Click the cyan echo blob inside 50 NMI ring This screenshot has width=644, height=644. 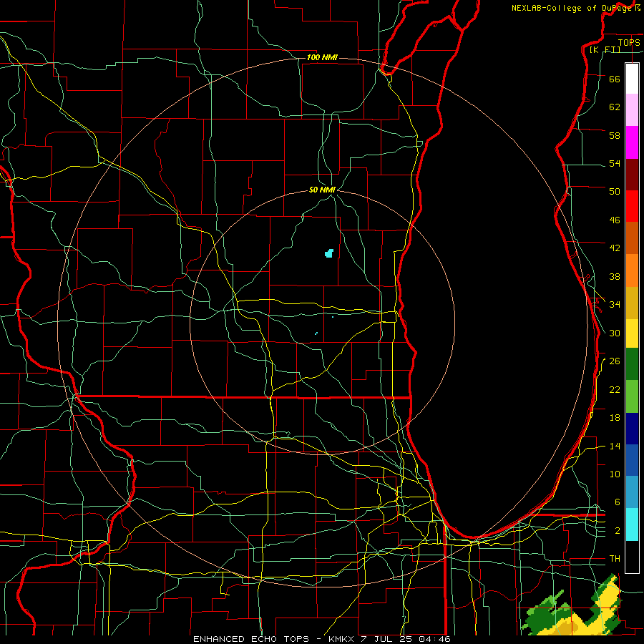[329, 253]
